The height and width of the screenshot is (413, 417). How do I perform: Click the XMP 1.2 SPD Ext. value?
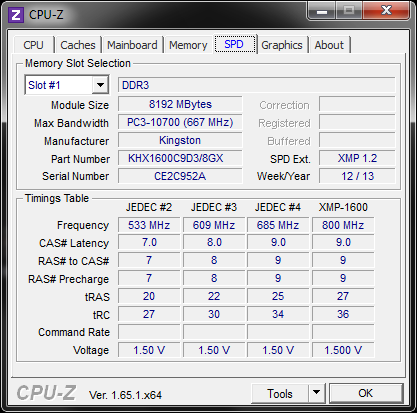[357, 158]
